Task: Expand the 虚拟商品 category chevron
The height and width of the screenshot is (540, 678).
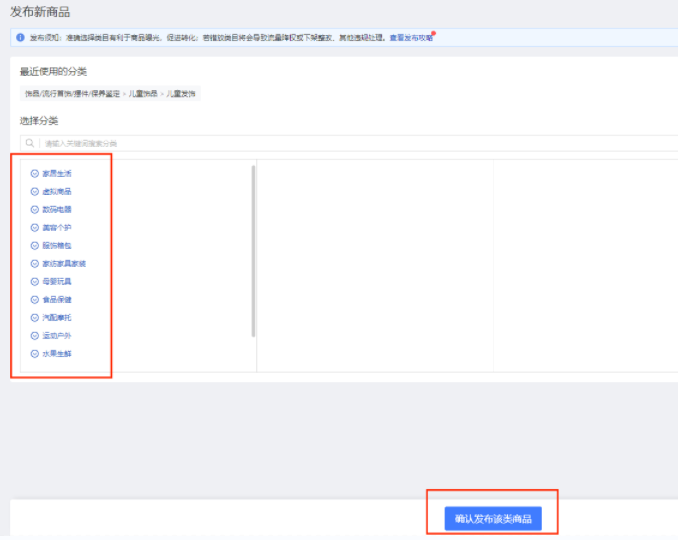Action: pyautogui.click(x=35, y=192)
